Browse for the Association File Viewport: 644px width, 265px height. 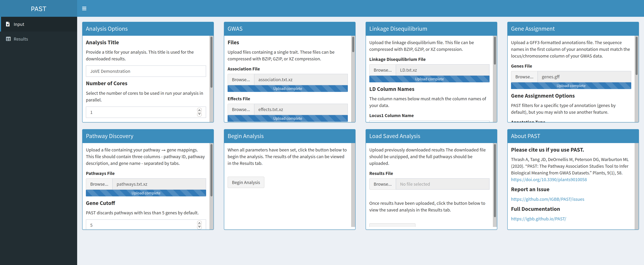pyautogui.click(x=241, y=80)
